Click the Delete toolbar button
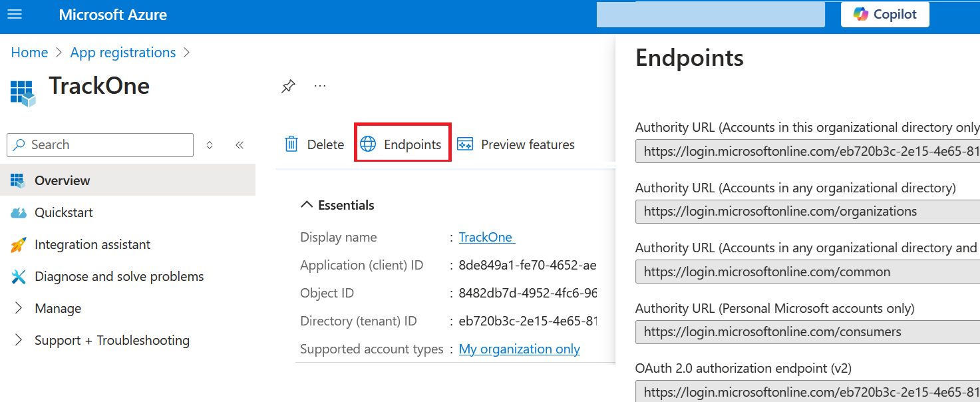The height and width of the screenshot is (402, 980). [314, 144]
